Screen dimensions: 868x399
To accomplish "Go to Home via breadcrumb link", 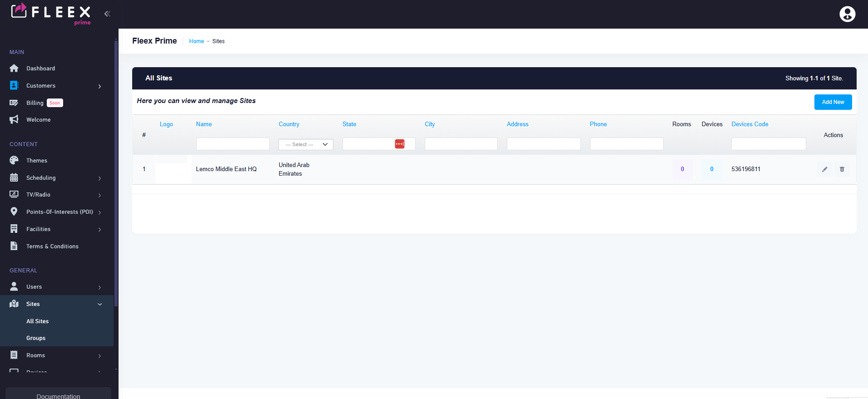I will point(196,41).
